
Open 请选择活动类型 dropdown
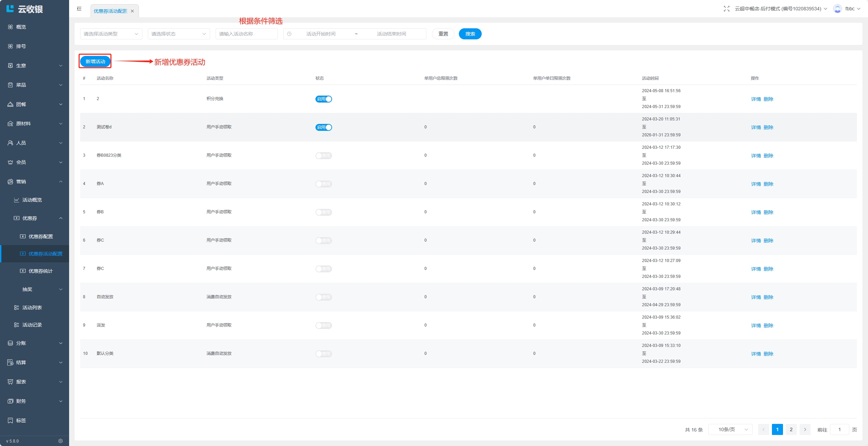[111, 34]
